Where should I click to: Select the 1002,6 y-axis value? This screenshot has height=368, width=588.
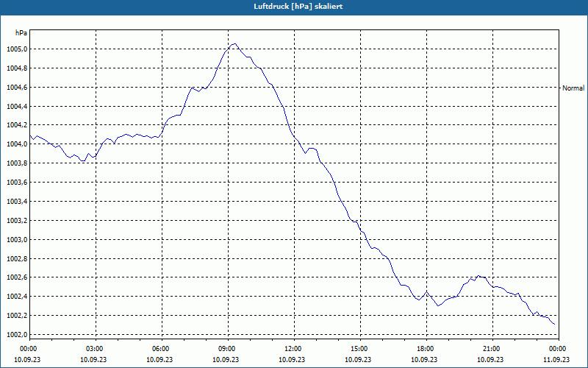click(x=16, y=277)
